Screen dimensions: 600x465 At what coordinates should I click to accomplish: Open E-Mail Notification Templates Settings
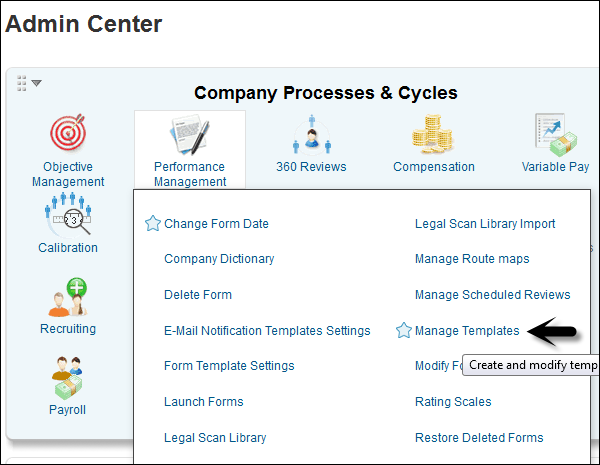[x=267, y=331]
